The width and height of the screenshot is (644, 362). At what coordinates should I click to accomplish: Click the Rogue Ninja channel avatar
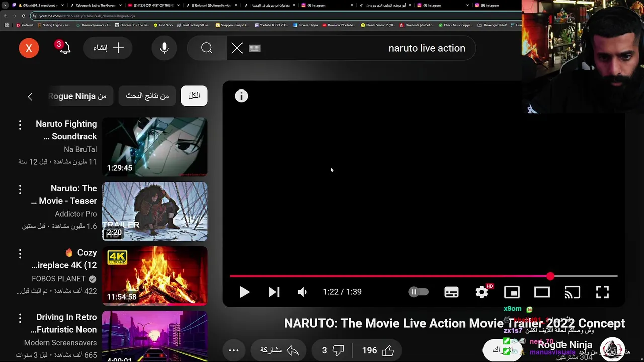click(612, 349)
